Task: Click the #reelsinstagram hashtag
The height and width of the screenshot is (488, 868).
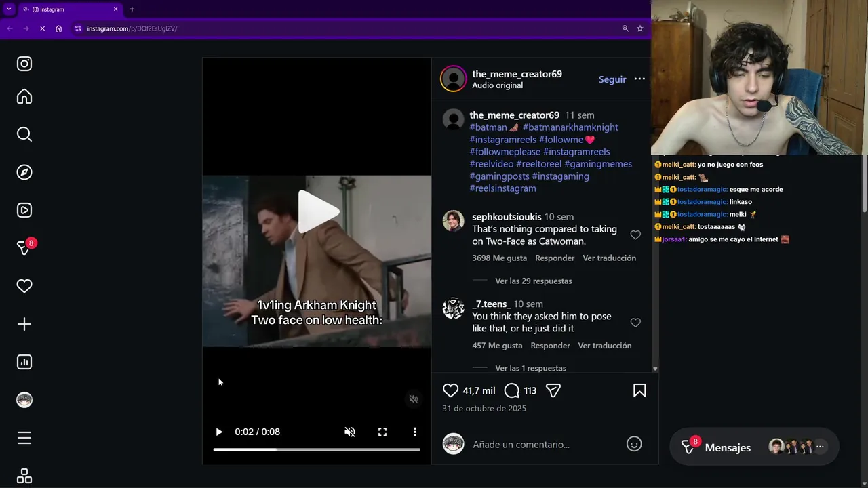Action: coord(503,188)
